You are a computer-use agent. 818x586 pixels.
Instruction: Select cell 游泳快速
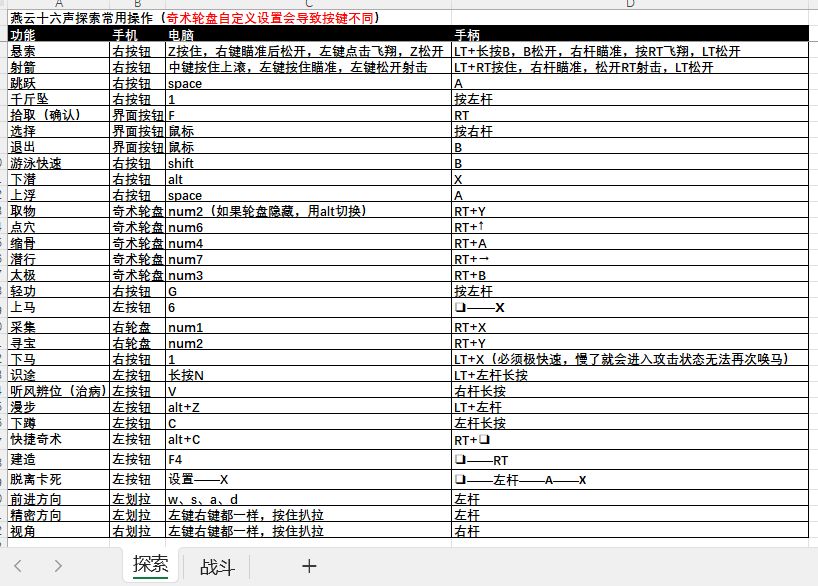pyautogui.click(x=58, y=163)
